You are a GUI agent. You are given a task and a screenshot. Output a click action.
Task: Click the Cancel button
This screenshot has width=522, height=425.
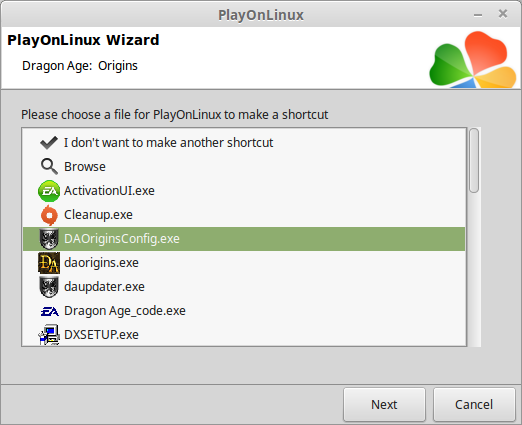[x=474, y=405]
